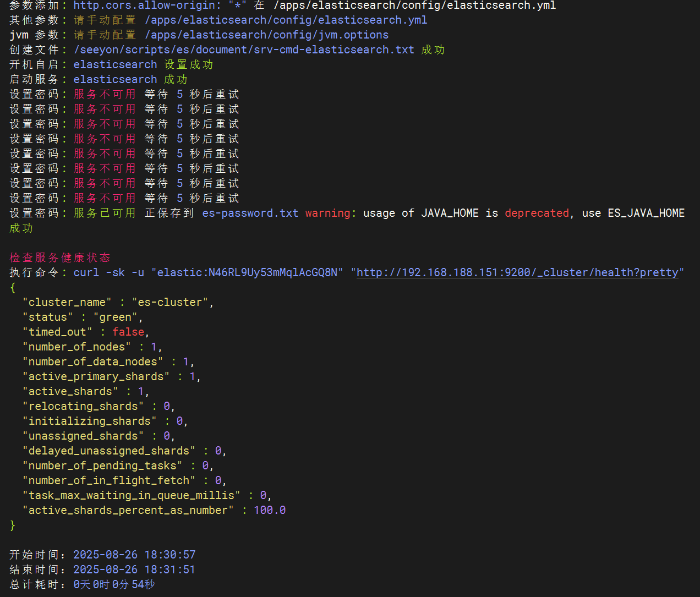The image size is (700, 597).
Task: Click the red heading 检查服务健康状态
Action: [60, 258]
